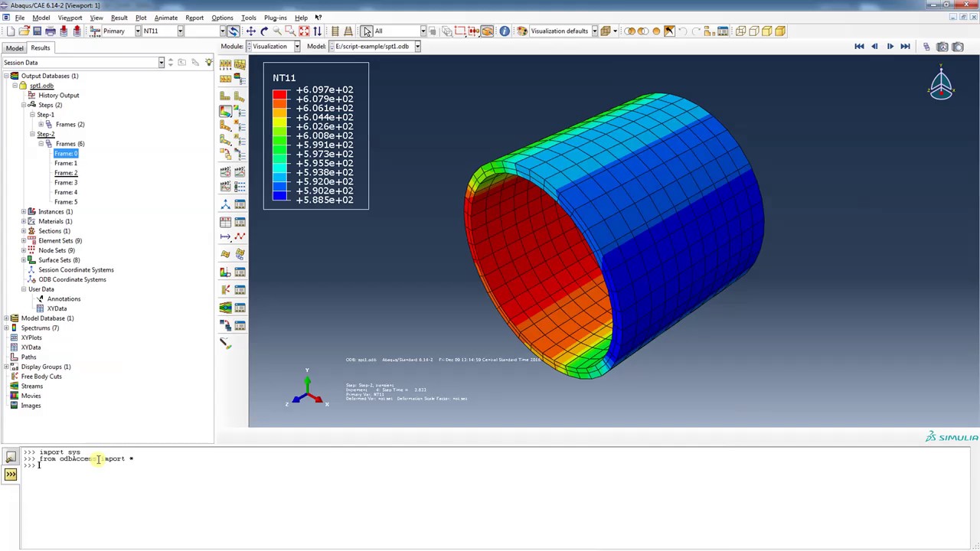This screenshot has height=551, width=980.
Task: Select XYPlots in the tree
Action: (31, 337)
